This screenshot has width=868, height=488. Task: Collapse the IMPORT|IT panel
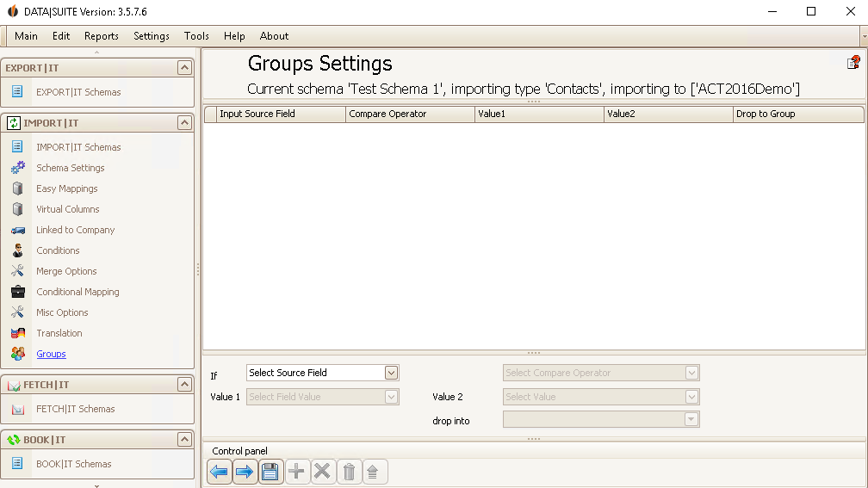pos(184,123)
